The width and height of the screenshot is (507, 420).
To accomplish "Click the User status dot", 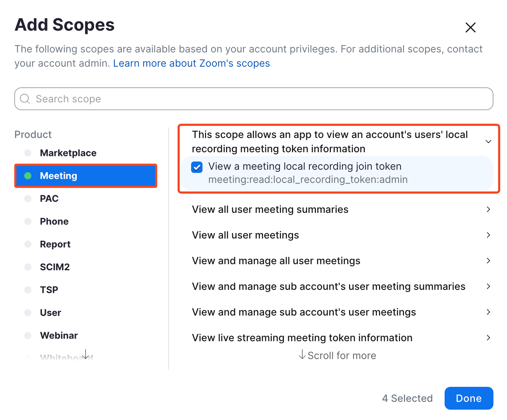I will (x=28, y=313).
